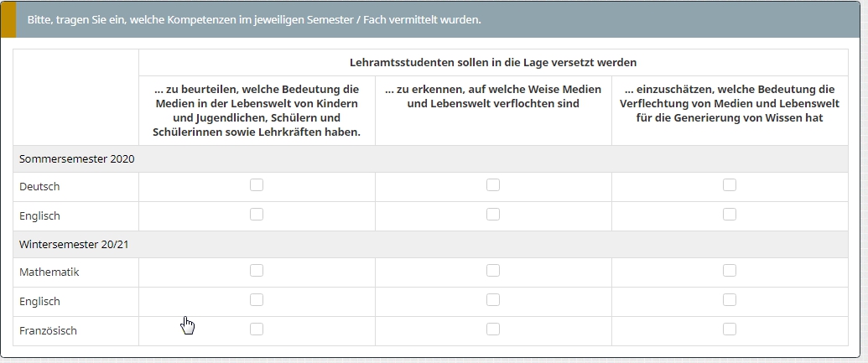Tick Sommersemester Englisch 'zu beurteilen' checkbox
This screenshot has height=363, width=868.
click(257, 215)
